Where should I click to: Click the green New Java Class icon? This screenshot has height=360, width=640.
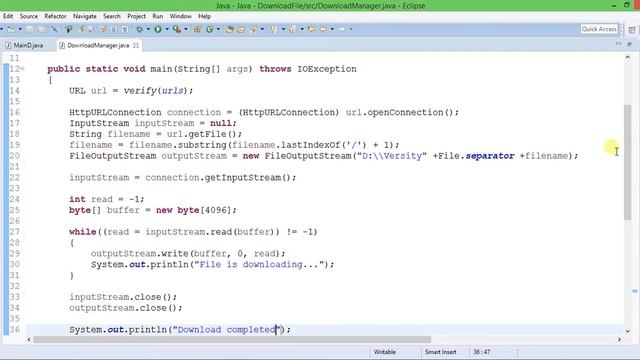coord(209,29)
